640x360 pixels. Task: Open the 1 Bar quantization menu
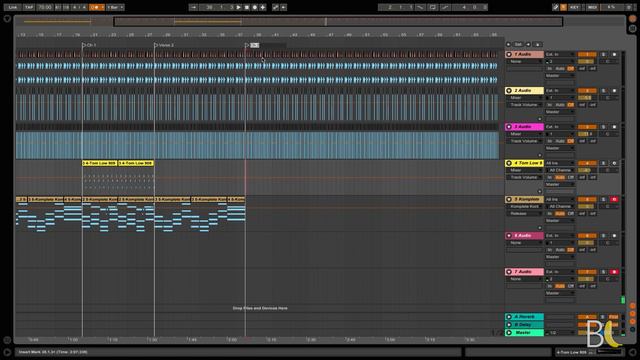point(115,7)
